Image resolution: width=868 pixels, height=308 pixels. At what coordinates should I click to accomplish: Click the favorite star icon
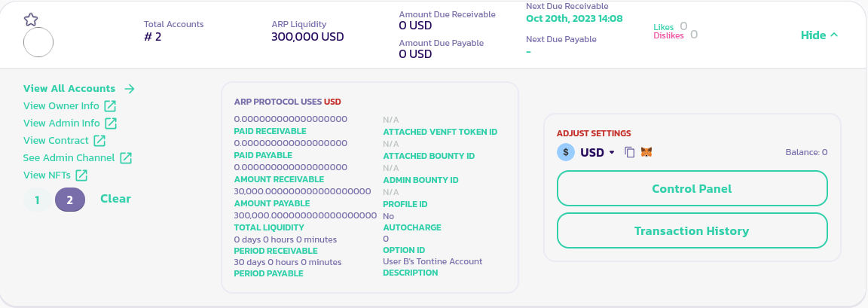(x=31, y=20)
